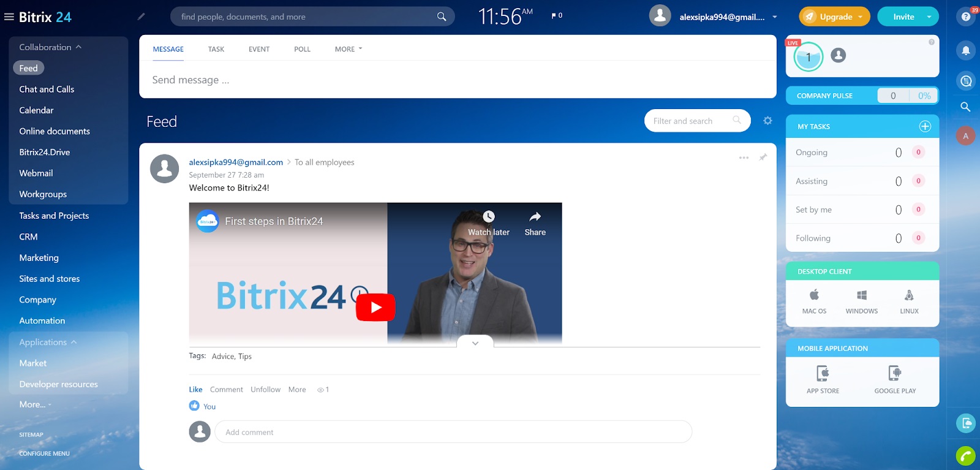Click the Invite button
The image size is (980, 470).
click(903, 17)
